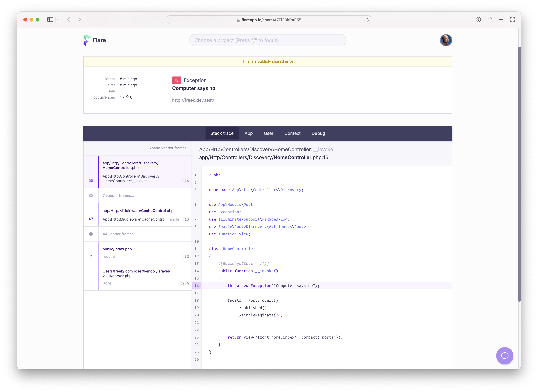538x392 pixels.
Task: Click the Computer says no error title
Action: click(194, 88)
